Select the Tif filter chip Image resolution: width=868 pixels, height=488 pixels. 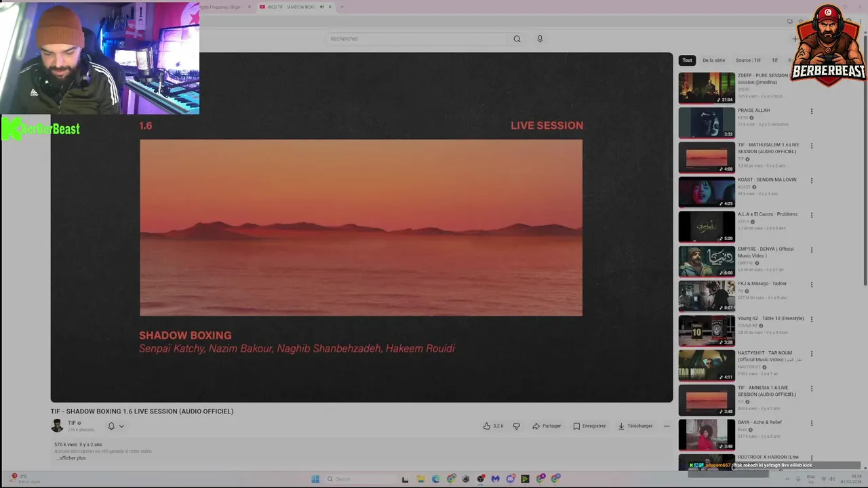point(774,60)
